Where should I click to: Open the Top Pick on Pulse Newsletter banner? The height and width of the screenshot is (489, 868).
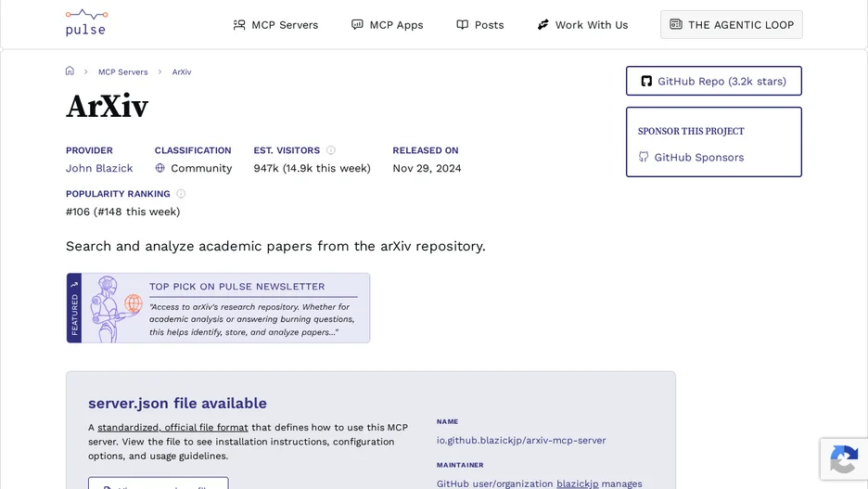pyautogui.click(x=218, y=308)
